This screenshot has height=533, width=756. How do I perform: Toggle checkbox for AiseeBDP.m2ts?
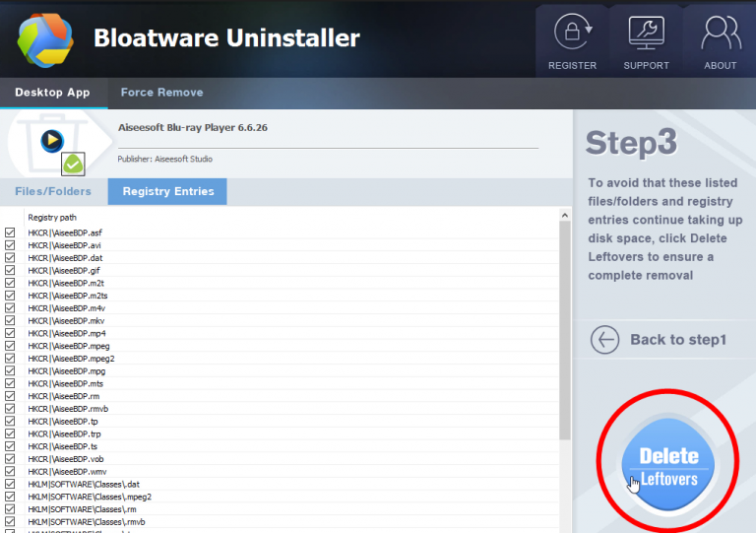(x=10, y=296)
